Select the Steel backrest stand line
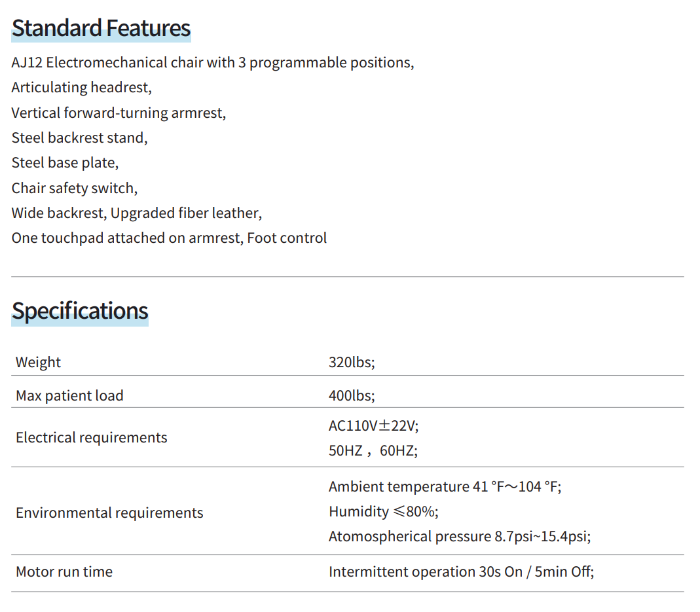Viewport: 700px width, 612px height. pos(79,138)
